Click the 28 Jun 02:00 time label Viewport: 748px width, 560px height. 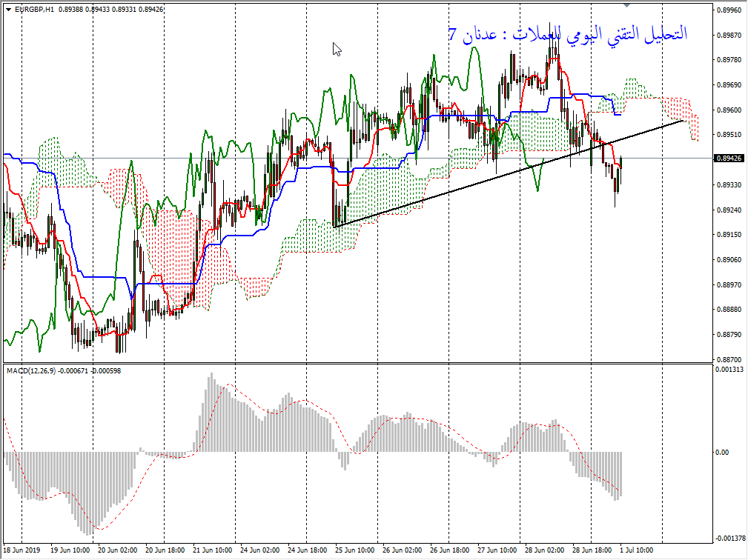544,550
